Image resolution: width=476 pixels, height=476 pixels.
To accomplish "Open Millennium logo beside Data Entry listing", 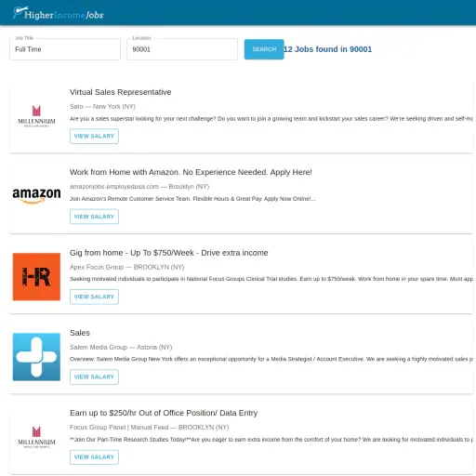I will click(36, 437).
